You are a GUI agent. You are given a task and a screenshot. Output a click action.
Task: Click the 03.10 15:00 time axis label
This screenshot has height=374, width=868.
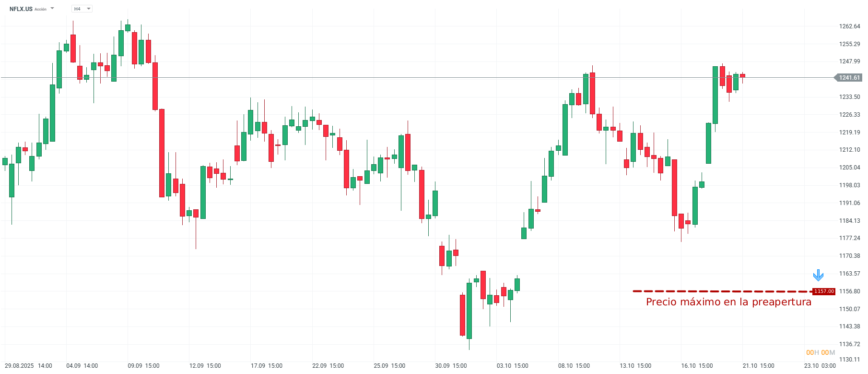pyautogui.click(x=512, y=366)
